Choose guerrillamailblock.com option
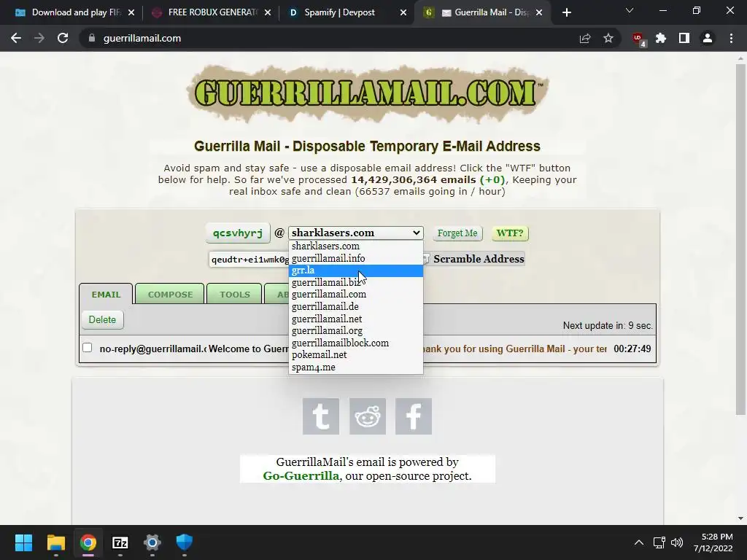The width and height of the screenshot is (747, 560). pos(355,343)
